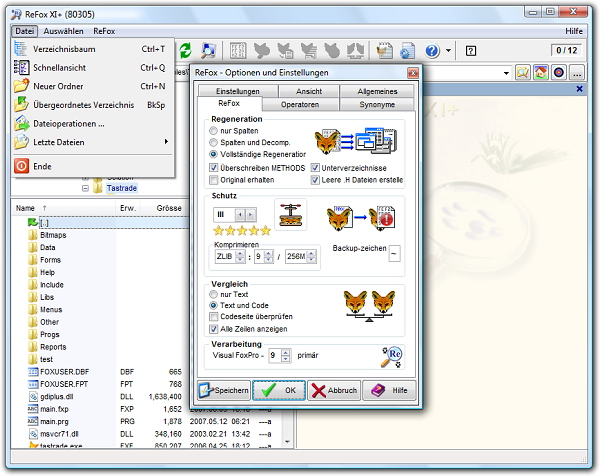
Task: Click the Bitmaps folder icon
Action: [x=33, y=235]
